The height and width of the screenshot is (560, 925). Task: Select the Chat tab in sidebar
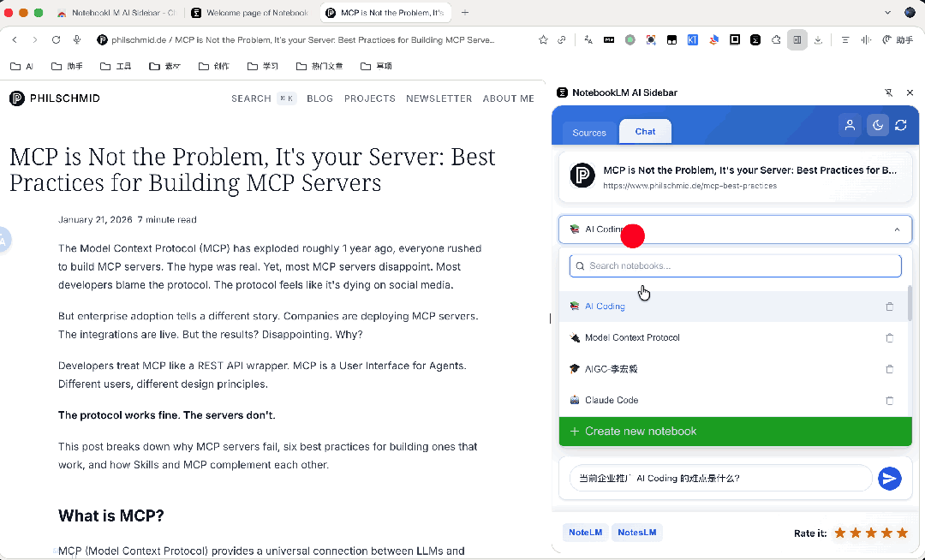point(646,132)
